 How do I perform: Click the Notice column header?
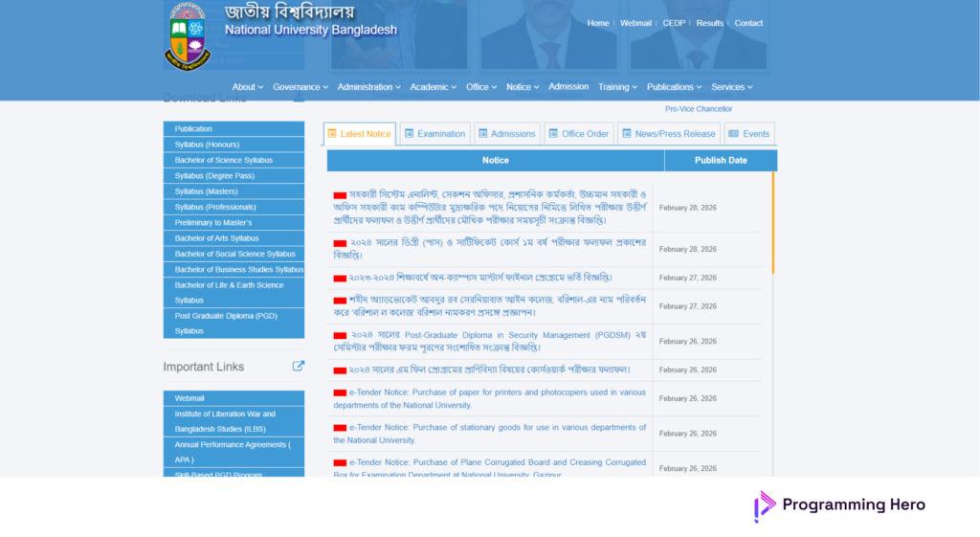[x=496, y=161]
